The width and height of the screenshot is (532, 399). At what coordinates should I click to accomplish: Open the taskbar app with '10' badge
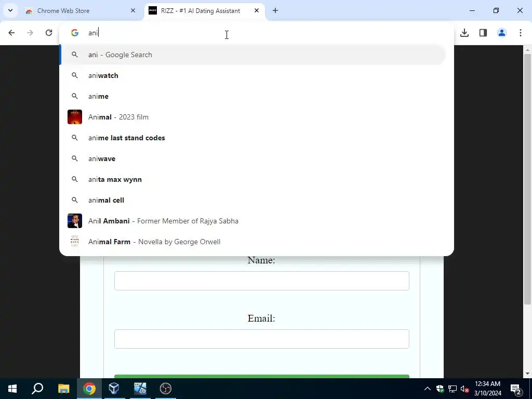(x=140, y=389)
